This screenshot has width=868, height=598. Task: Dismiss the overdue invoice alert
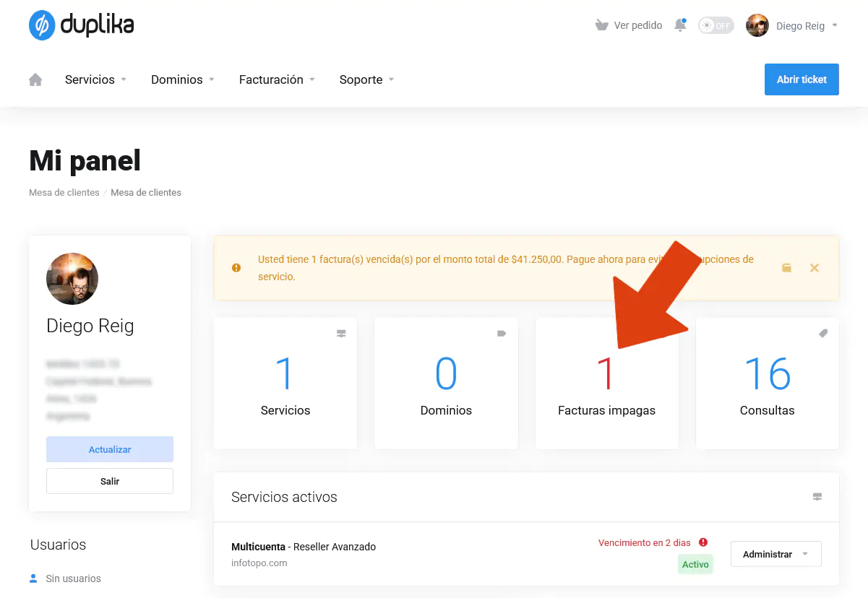point(814,268)
